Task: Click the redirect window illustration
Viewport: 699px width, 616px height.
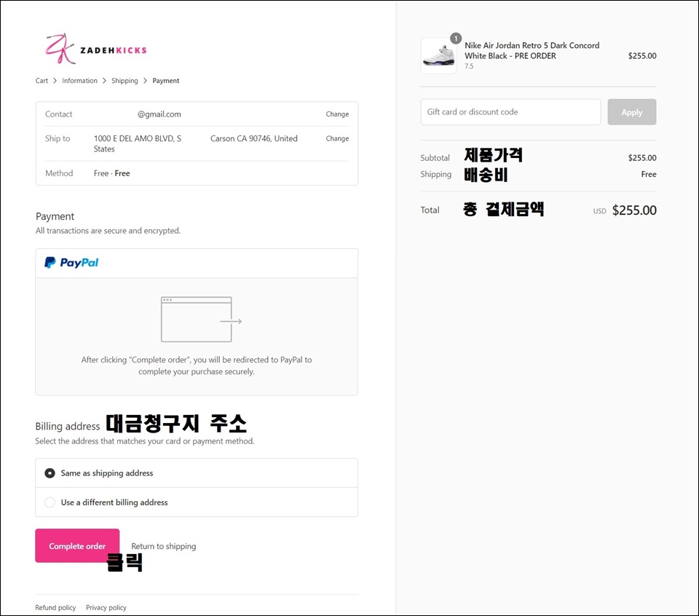Action: [x=201, y=320]
